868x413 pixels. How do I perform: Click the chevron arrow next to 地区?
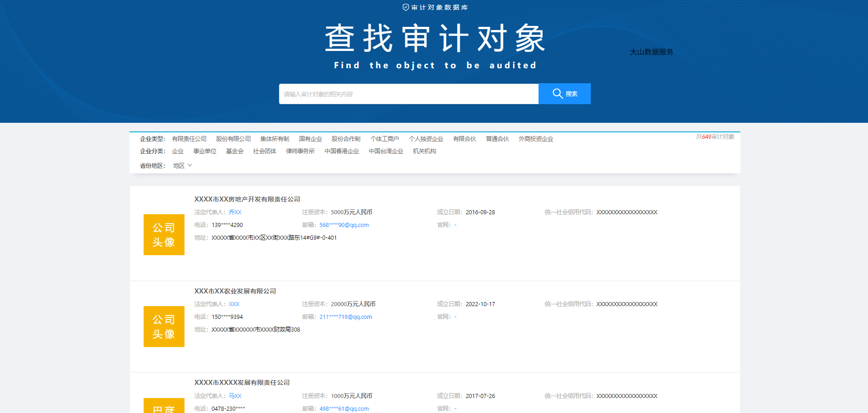point(190,166)
